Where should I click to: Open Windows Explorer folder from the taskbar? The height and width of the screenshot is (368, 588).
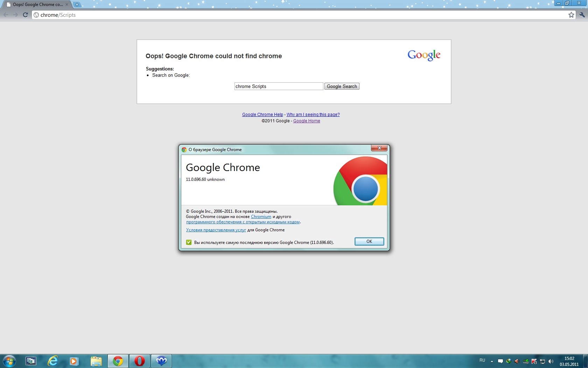click(x=96, y=361)
